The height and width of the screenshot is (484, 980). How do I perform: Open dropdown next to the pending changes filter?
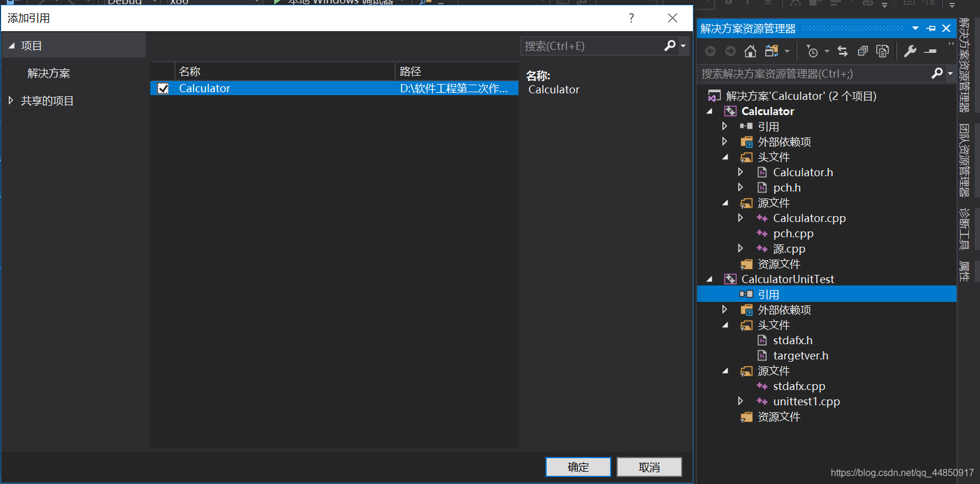pos(827,52)
